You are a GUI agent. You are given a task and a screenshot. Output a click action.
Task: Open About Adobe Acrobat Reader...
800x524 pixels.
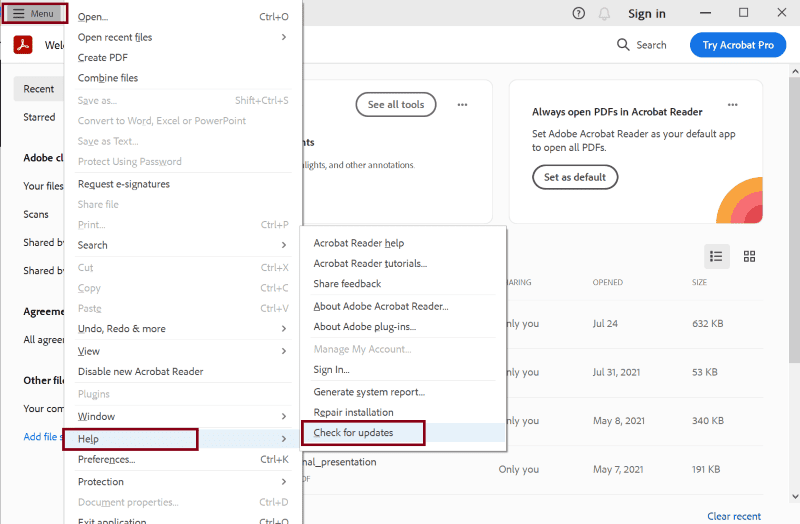click(x=404, y=307)
